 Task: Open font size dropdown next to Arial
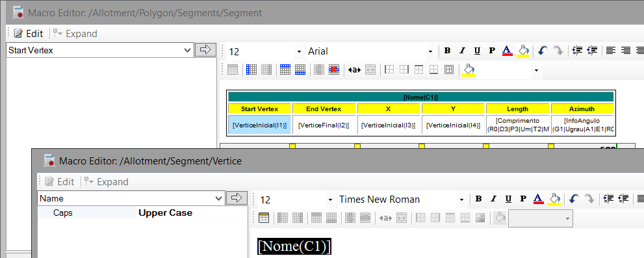tap(299, 52)
